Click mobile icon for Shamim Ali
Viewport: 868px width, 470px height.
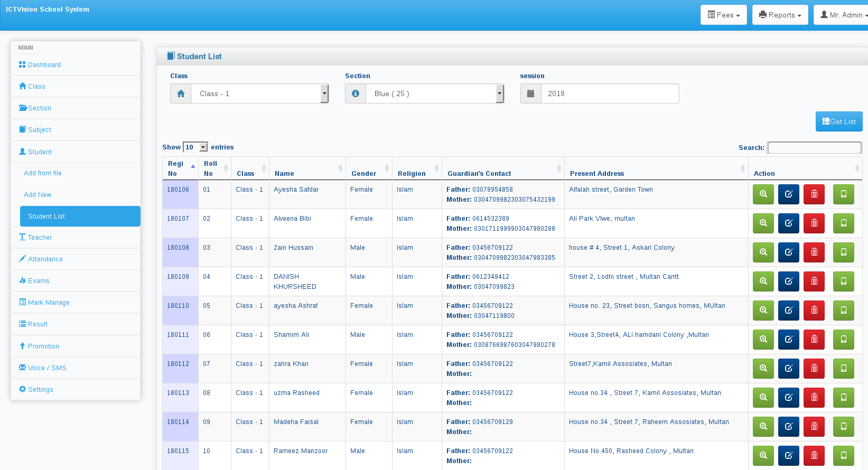(844, 340)
